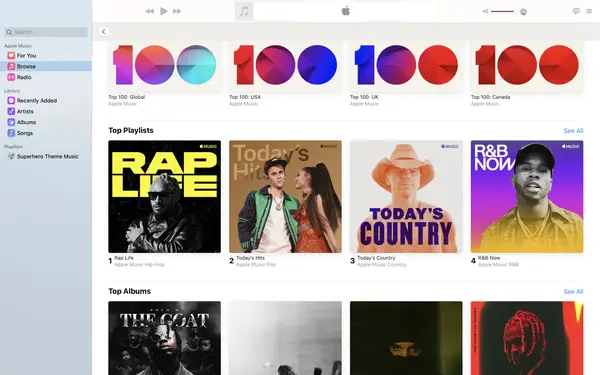The width and height of the screenshot is (600, 375).
Task: Adjust the volume slider
Action: 502,11
